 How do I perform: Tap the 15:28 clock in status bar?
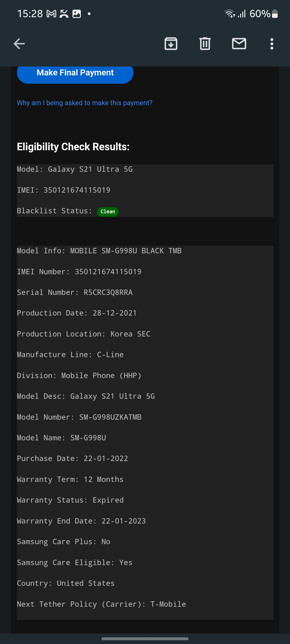[x=30, y=14]
